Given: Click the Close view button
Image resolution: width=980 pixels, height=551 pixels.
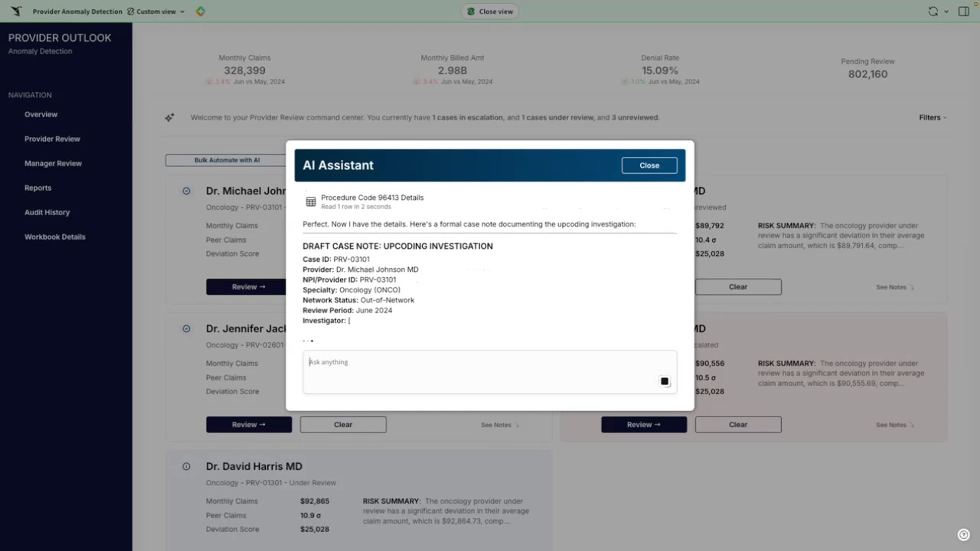Looking at the screenshot, I should point(490,11).
